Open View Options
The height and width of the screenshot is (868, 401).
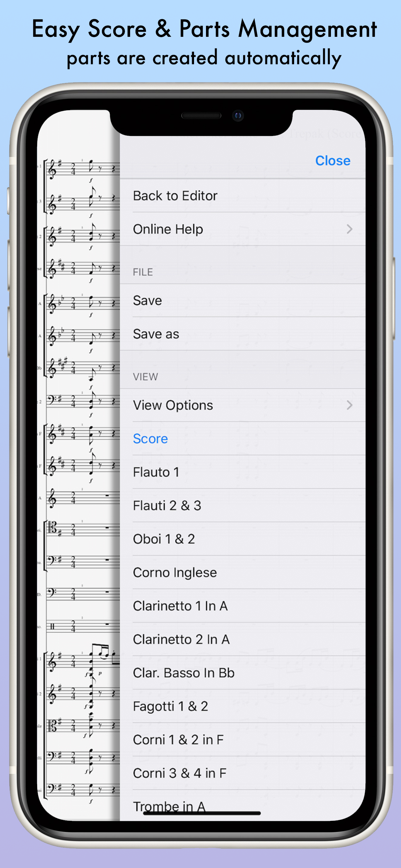click(x=242, y=405)
